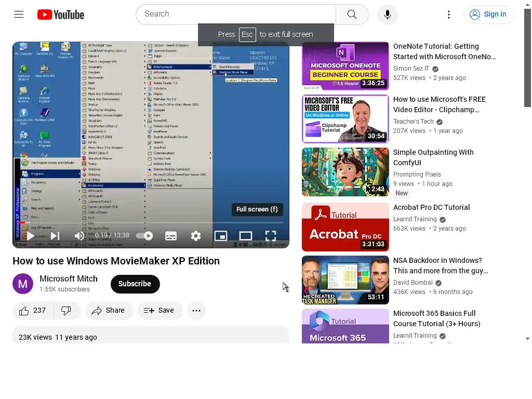Open OneNote Tutorial: Getting Started title
Image resolution: width=532 pixels, height=399 pixels.
445,51
